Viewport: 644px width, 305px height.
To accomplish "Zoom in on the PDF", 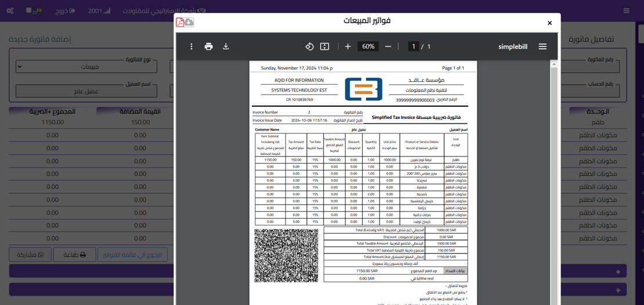I will 348,46.
